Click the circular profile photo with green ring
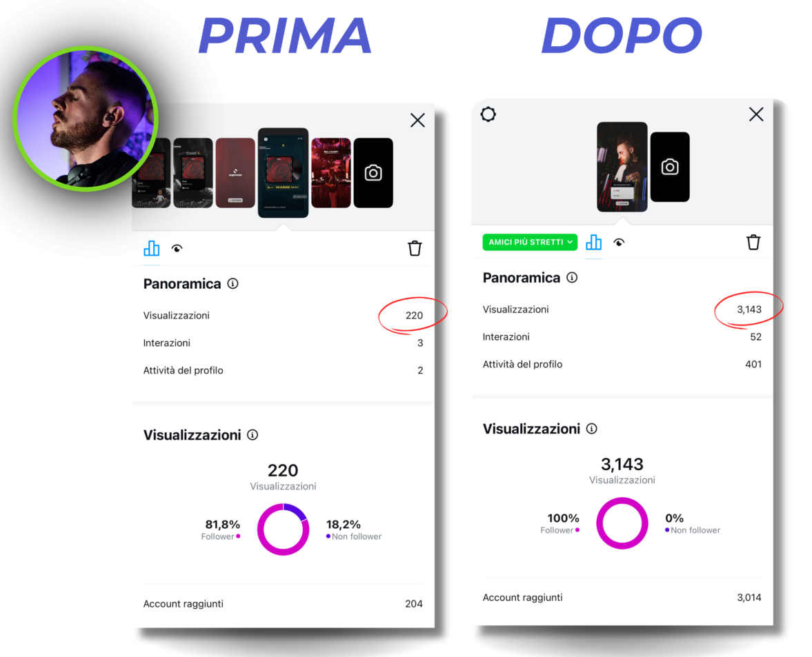812x657 pixels. (86, 119)
